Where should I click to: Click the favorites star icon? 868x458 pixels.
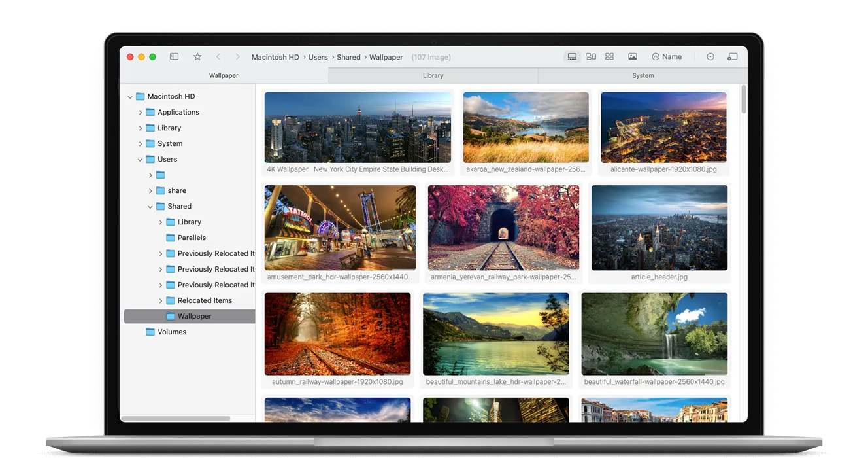point(197,57)
